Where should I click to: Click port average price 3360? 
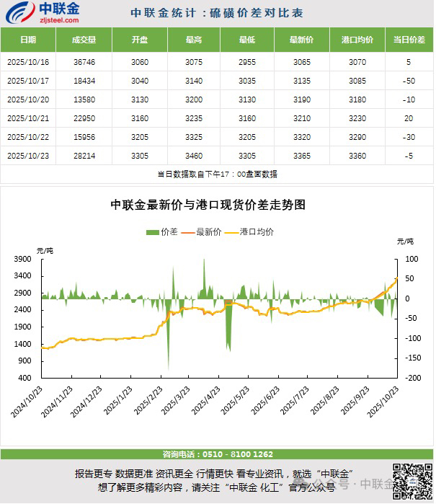click(x=357, y=156)
